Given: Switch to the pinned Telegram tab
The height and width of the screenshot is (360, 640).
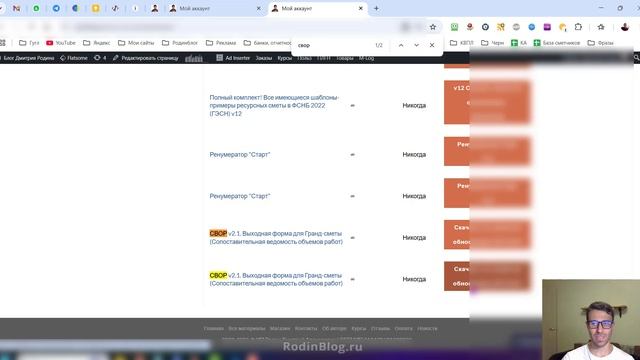Looking at the screenshot, I should (56, 8).
